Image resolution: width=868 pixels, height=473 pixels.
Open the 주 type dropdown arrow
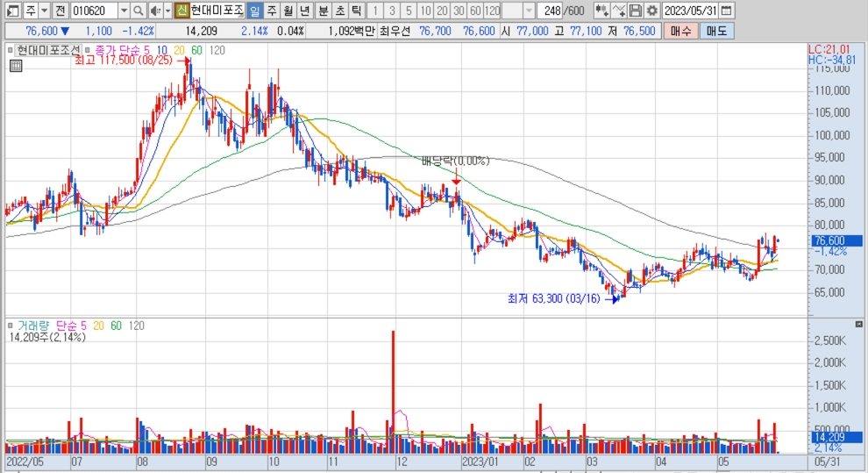[x=44, y=11]
